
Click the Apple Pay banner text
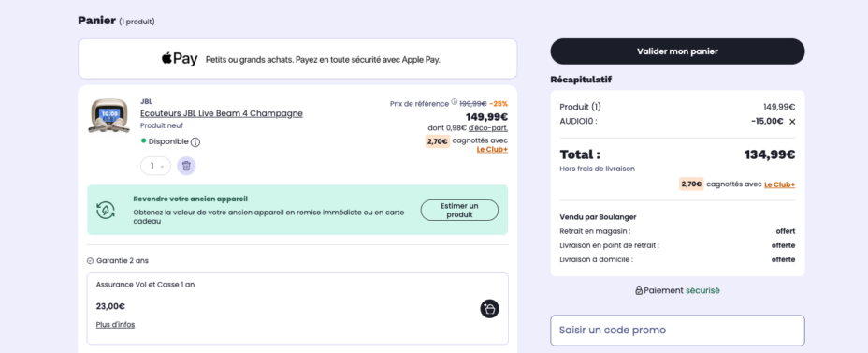click(323, 59)
